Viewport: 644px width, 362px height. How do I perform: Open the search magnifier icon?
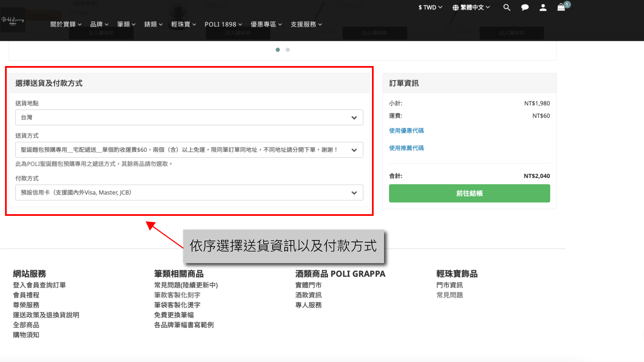coord(506,7)
